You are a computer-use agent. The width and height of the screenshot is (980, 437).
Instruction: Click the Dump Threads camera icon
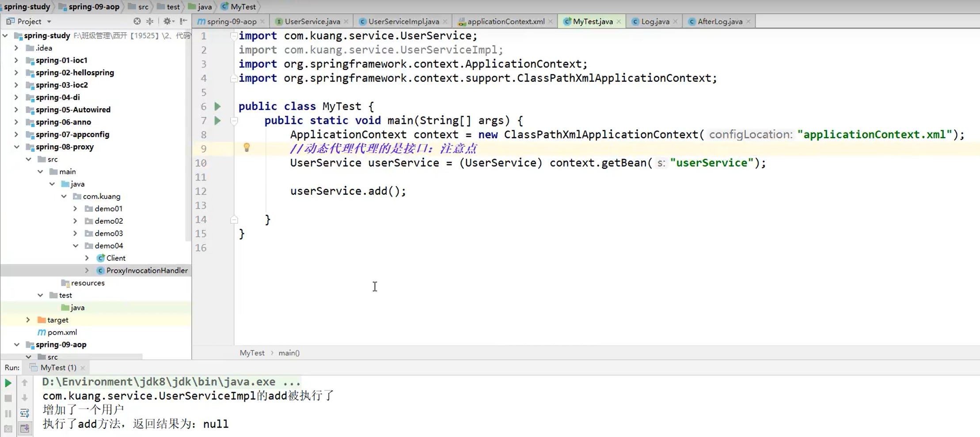pyautogui.click(x=8, y=429)
